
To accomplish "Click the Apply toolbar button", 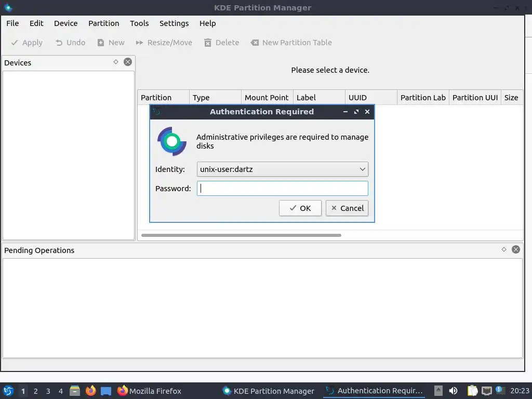I will tap(27, 43).
